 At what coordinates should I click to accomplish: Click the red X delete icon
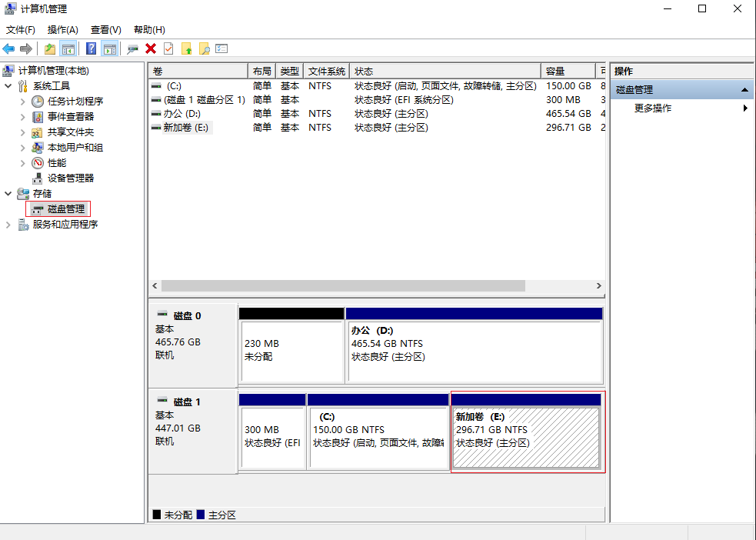click(x=151, y=49)
